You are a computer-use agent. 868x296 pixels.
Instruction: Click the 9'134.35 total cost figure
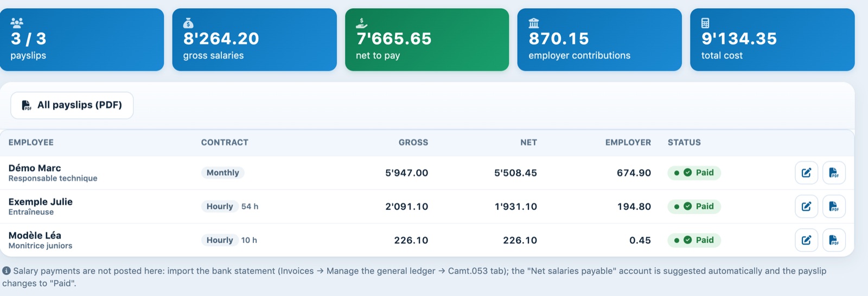pyautogui.click(x=739, y=38)
